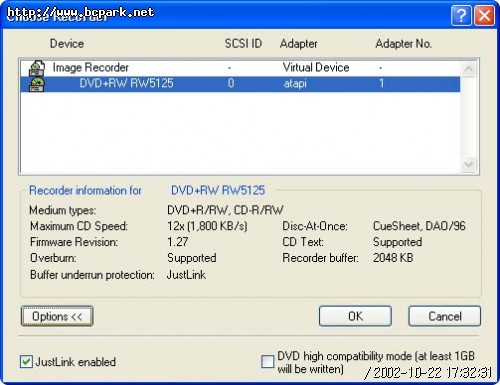Viewport: 500px width, 385px height.
Task: Dismiss the dialog with the Cancel button
Action: 445,316
